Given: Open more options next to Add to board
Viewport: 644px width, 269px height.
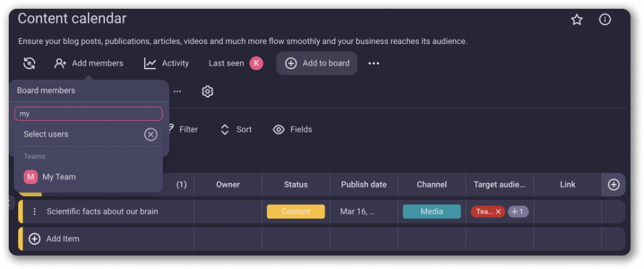Looking at the screenshot, I should 374,63.
